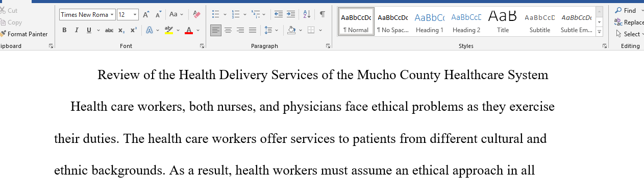Apply the Title style
The width and height of the screenshot is (644, 196).
click(x=503, y=21)
